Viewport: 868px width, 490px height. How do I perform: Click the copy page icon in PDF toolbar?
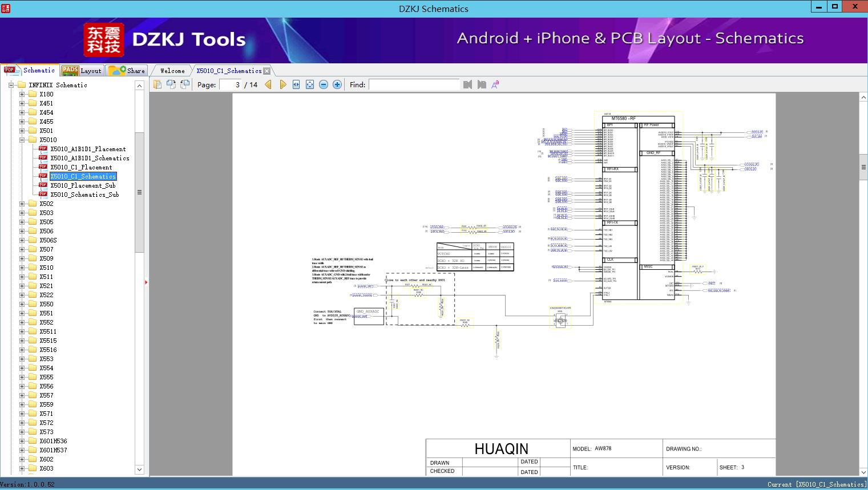point(158,84)
